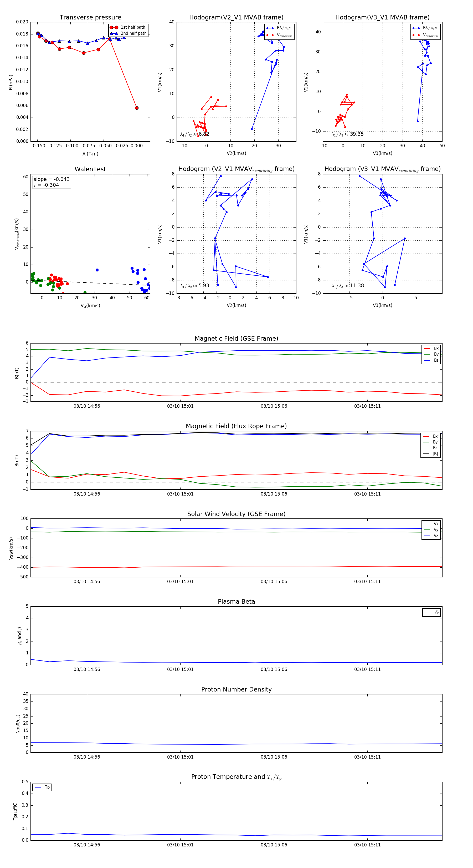Select the eigenvalue ratio value 11.38
Image resolution: width=473 pixels, height=868 pixels.
coord(357,286)
